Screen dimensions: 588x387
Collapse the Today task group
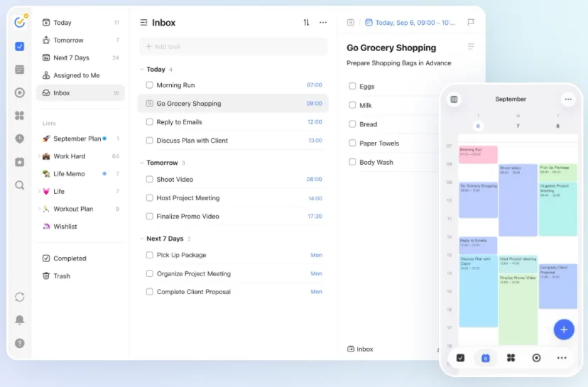point(142,70)
